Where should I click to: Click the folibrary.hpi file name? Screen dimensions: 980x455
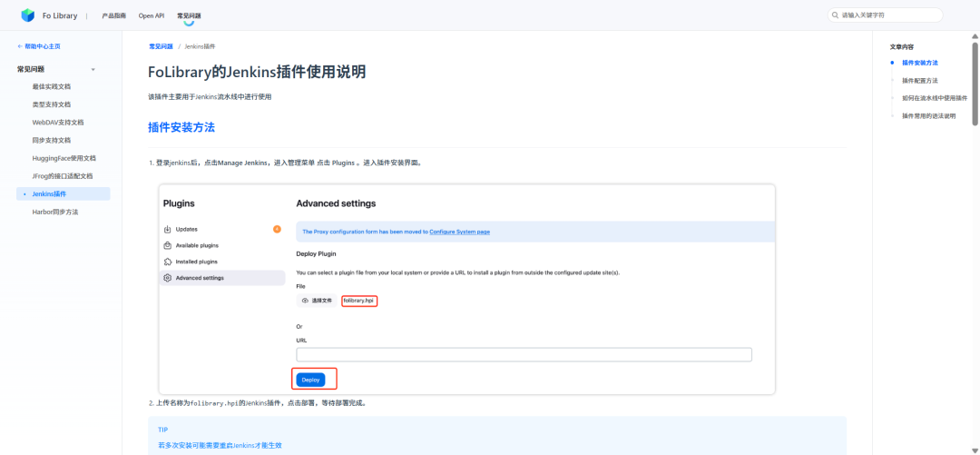(358, 301)
